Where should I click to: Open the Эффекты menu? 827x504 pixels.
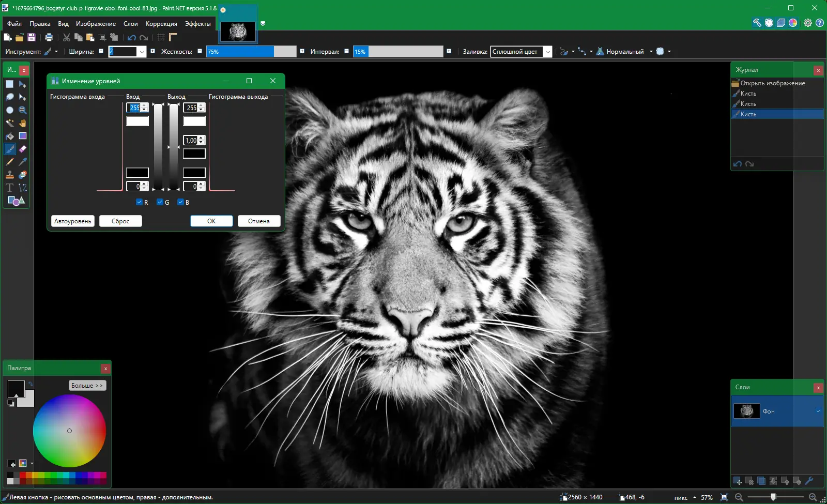tap(197, 24)
